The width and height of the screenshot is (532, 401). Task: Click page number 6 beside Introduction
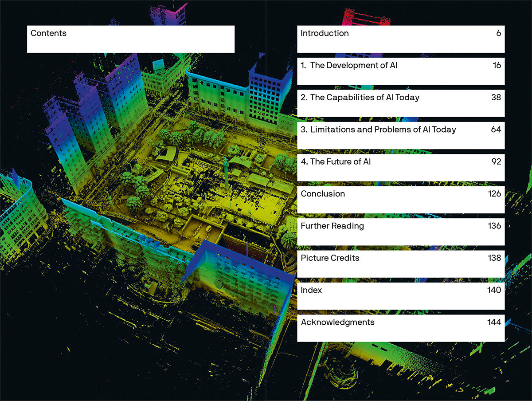tap(498, 33)
